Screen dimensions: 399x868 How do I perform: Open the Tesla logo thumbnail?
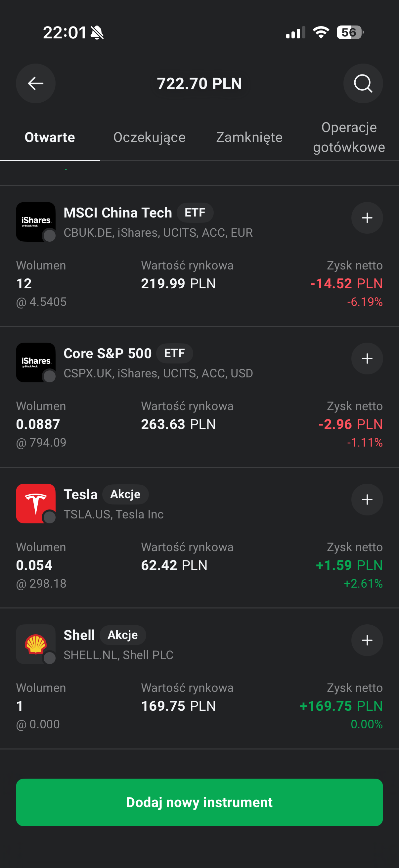[36, 504]
